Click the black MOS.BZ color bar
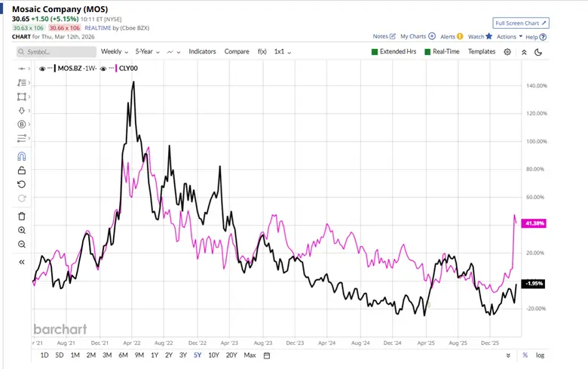Screen dimensions: 588x369 [55, 69]
